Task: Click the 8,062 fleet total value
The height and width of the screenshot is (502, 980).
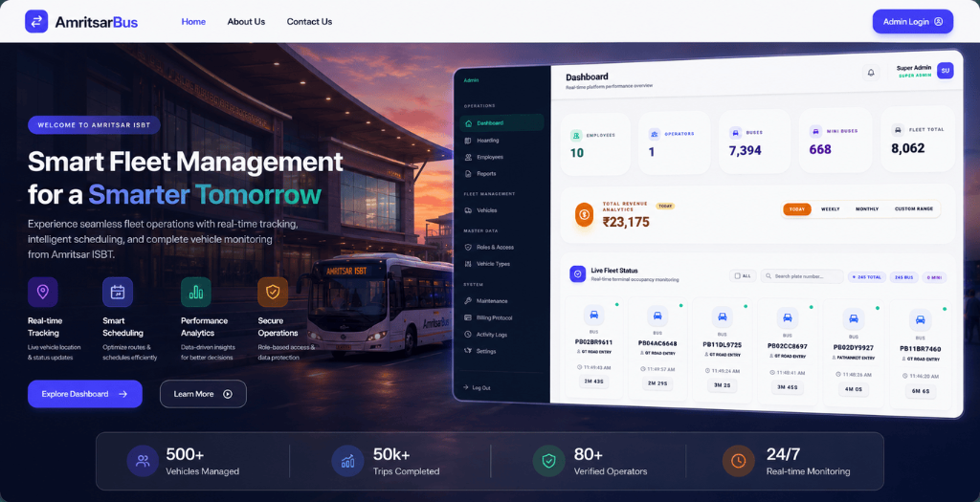Action: [x=908, y=148]
